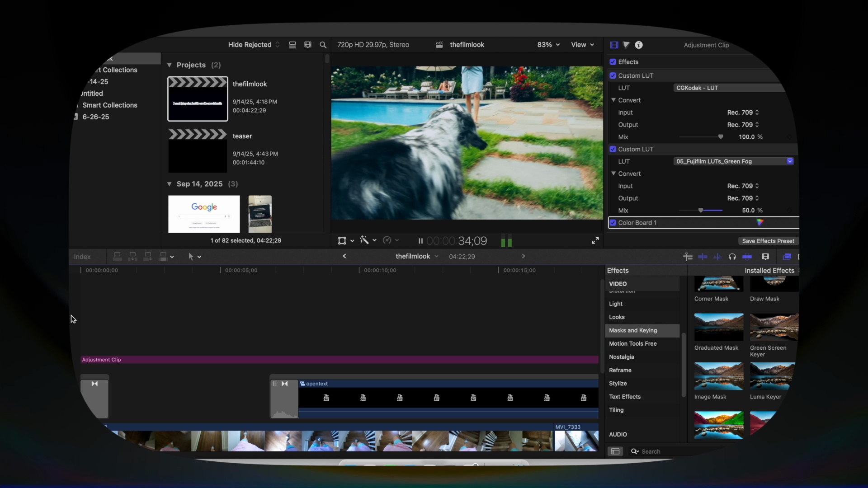Open the 05_Fujifilm LUTs_Green Fog dropdown

[734, 161]
